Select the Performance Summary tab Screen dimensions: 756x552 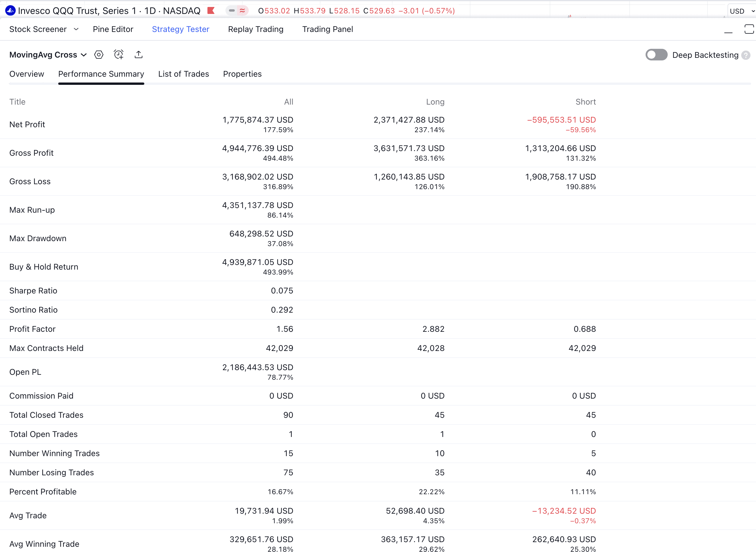point(101,74)
